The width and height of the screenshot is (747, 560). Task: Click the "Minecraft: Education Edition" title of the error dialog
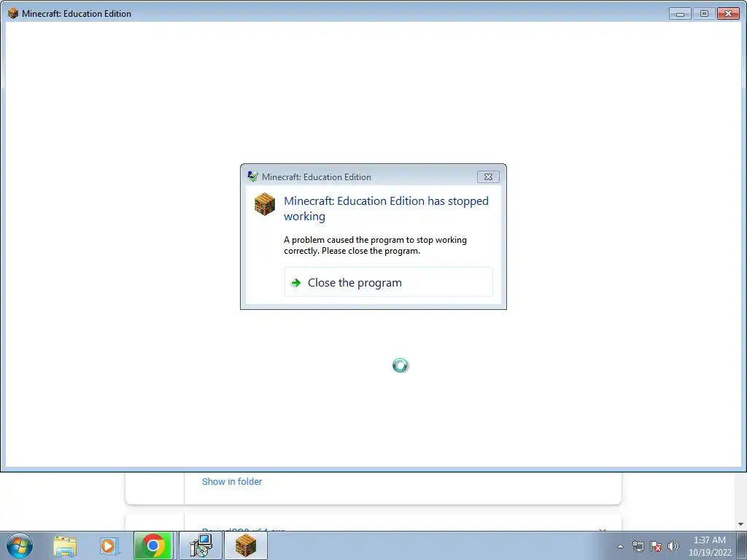tap(317, 177)
